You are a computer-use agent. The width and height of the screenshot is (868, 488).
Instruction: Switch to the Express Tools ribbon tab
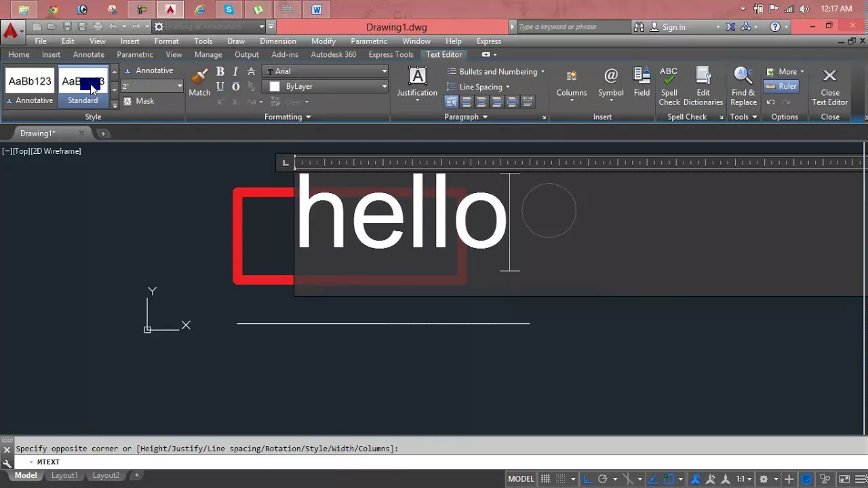[391, 54]
